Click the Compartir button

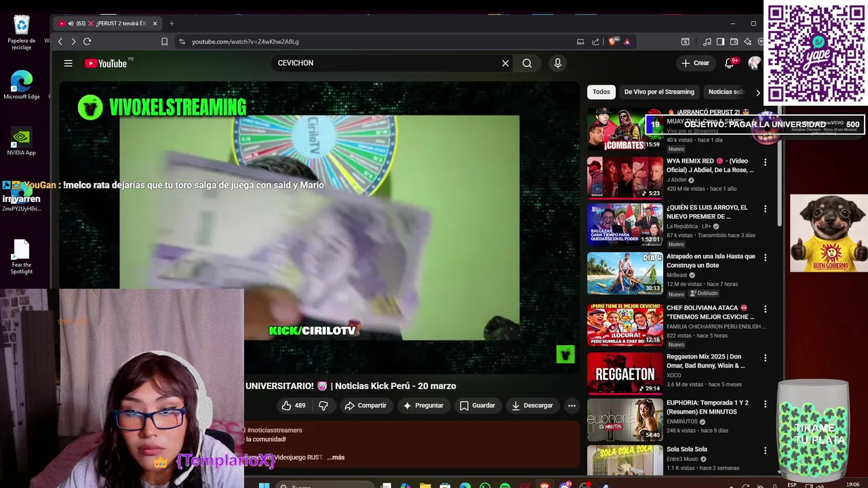click(x=365, y=405)
